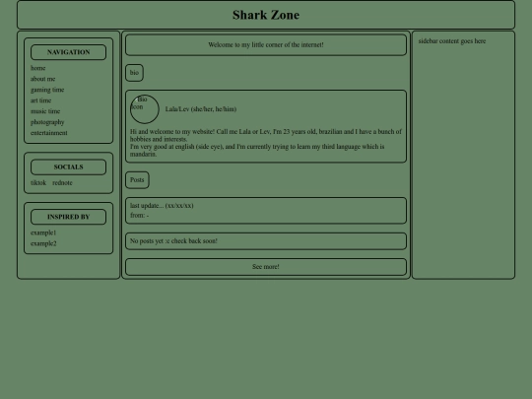The image size is (532, 399).
Task: Go to the about me page
Action: click(x=42, y=79)
